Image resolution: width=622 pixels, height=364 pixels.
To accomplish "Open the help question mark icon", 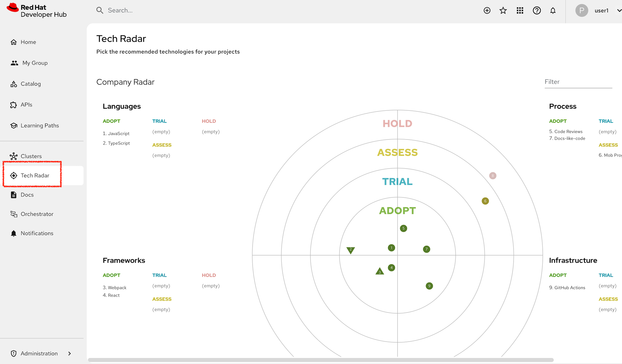I will pyautogui.click(x=537, y=10).
